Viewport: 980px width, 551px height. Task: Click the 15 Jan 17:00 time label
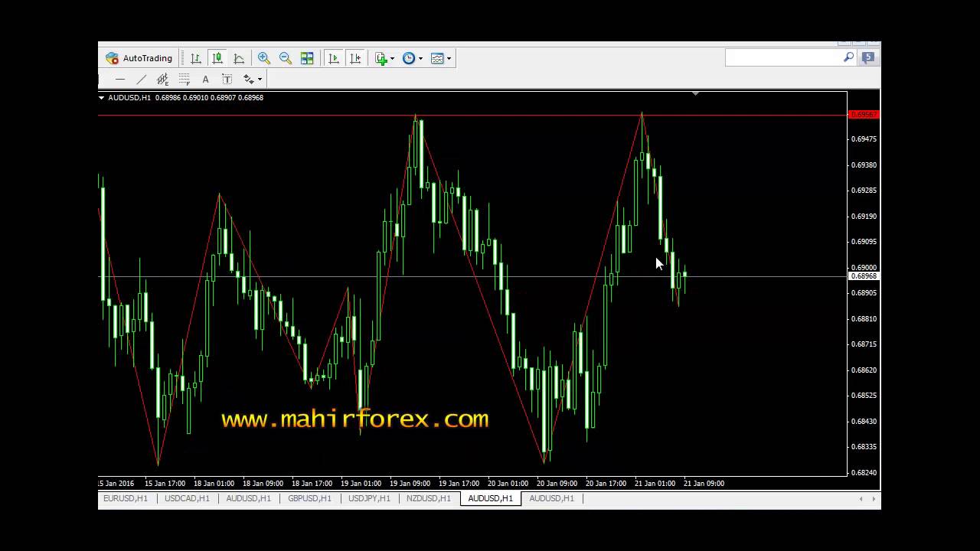click(x=165, y=484)
